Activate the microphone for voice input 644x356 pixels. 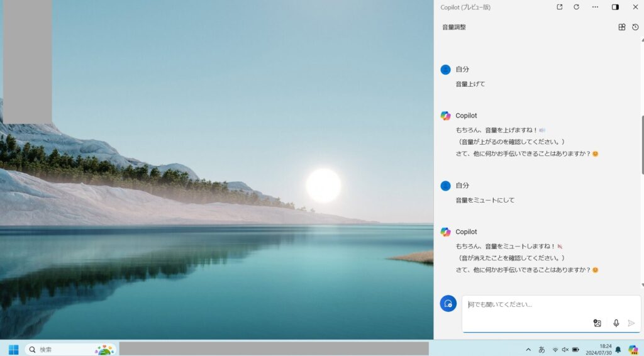616,323
